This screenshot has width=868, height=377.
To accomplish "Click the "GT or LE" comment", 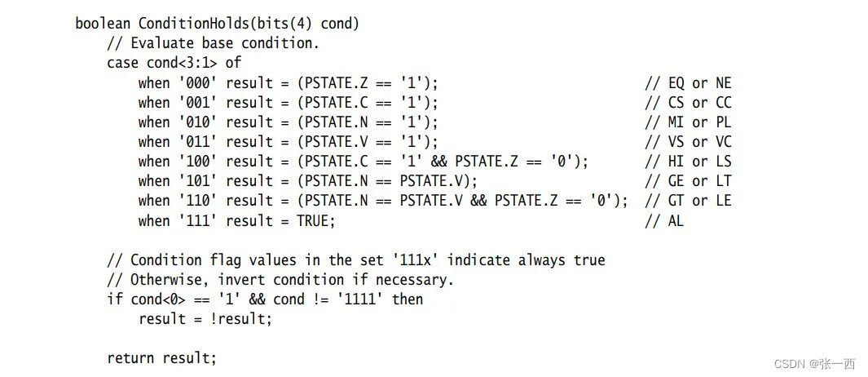I will click(689, 200).
